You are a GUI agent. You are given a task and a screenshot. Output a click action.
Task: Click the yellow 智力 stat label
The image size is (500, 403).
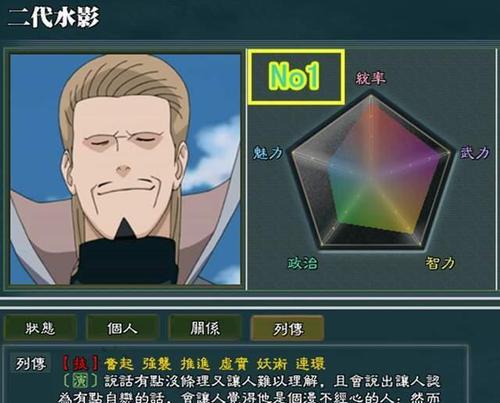[x=440, y=263]
